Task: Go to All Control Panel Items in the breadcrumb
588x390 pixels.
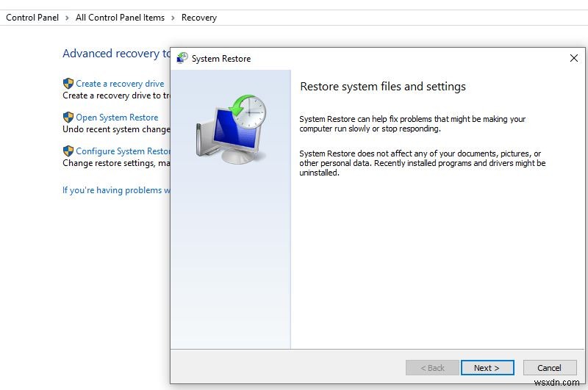Action: 120,18
